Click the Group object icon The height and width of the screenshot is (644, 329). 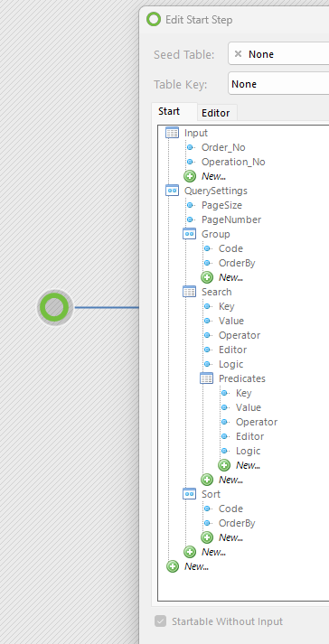[x=189, y=234]
